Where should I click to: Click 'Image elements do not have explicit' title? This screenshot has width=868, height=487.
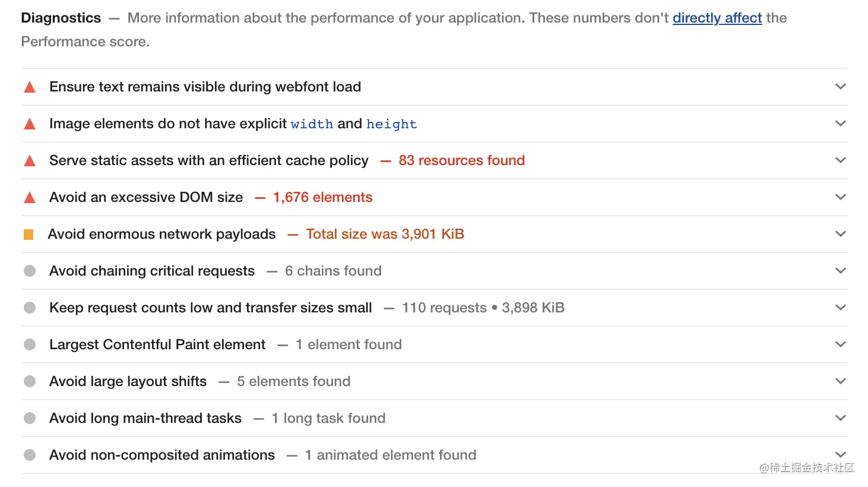168,124
